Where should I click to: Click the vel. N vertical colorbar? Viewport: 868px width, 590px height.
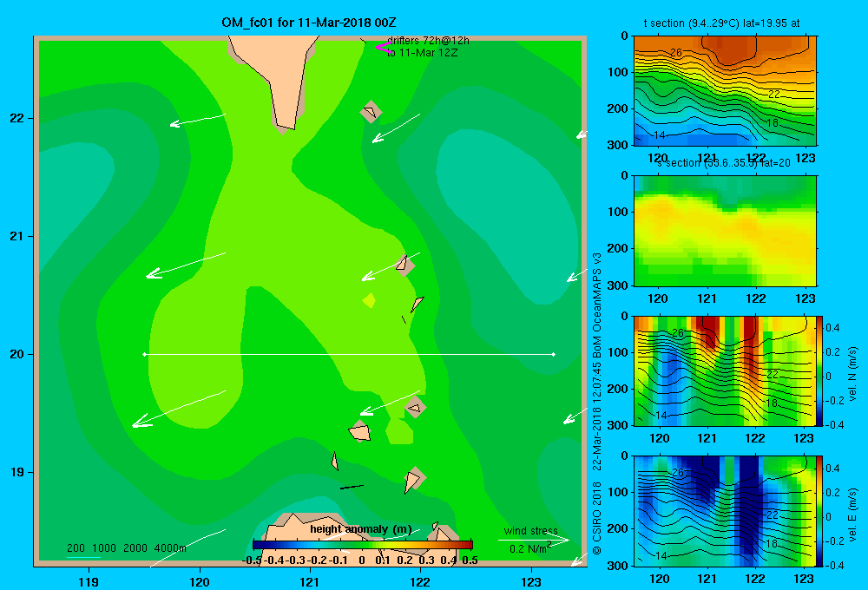pyautogui.click(x=819, y=370)
